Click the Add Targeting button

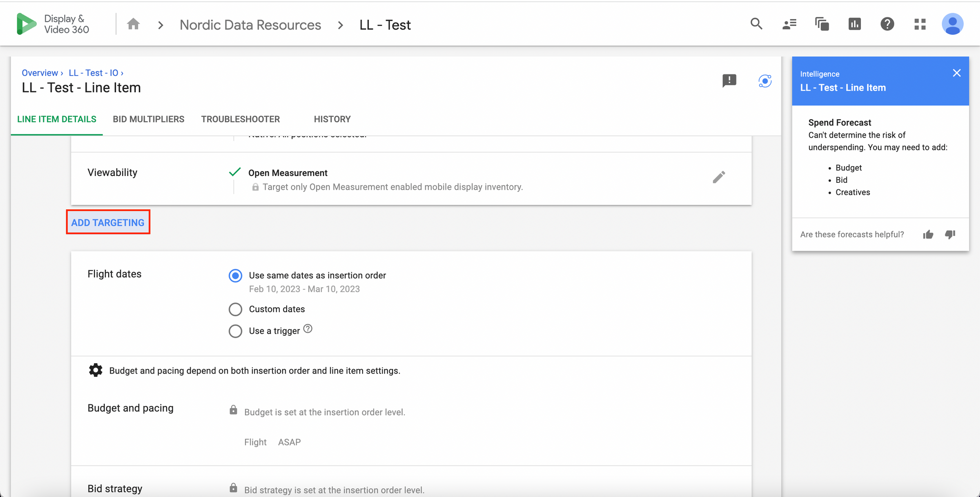click(x=108, y=223)
